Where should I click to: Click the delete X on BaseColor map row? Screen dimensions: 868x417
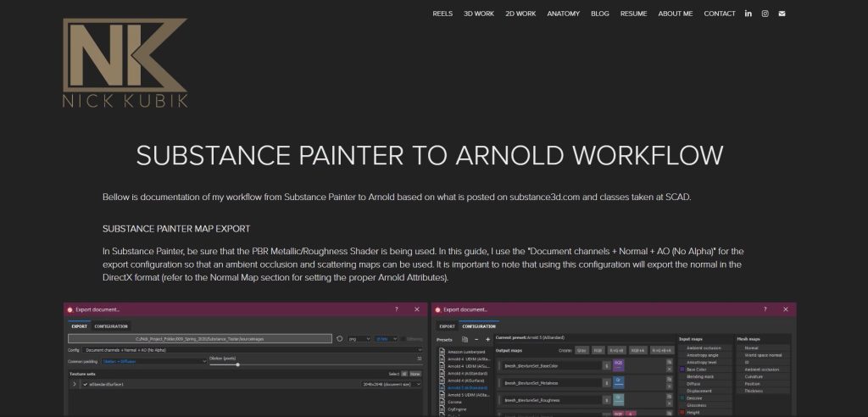tap(670, 370)
